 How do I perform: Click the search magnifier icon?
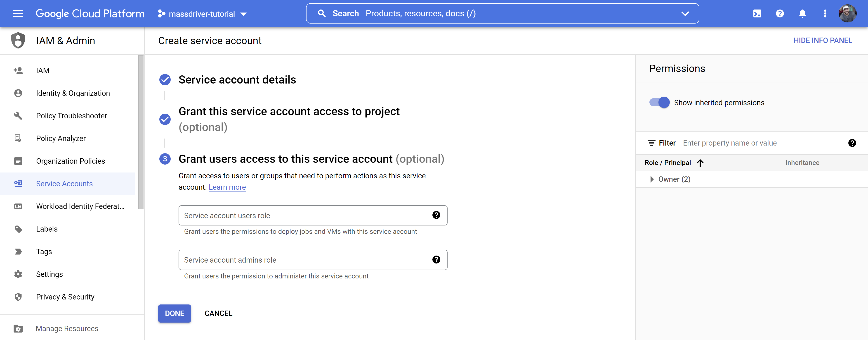(322, 14)
